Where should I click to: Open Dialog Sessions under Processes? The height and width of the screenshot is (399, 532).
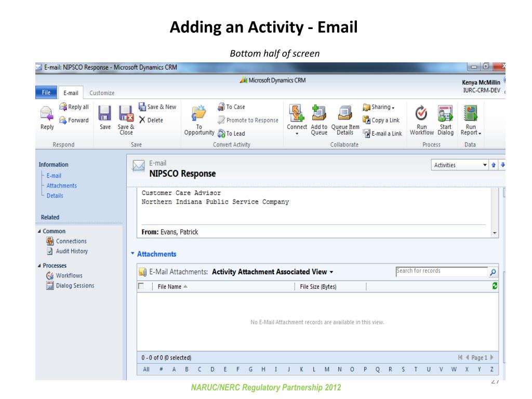point(70,286)
